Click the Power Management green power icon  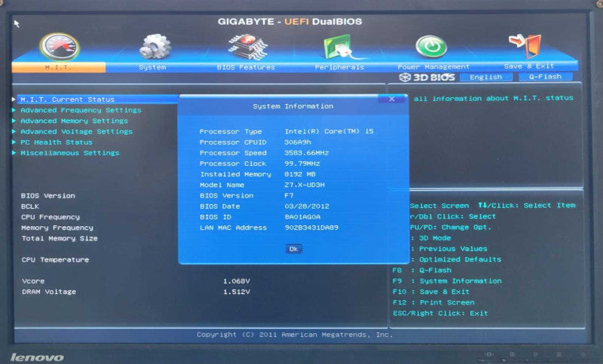click(x=431, y=47)
